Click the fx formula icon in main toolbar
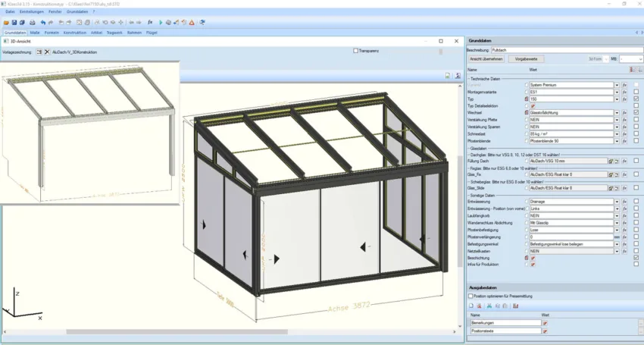The width and height of the screenshot is (644, 345). coord(150,23)
